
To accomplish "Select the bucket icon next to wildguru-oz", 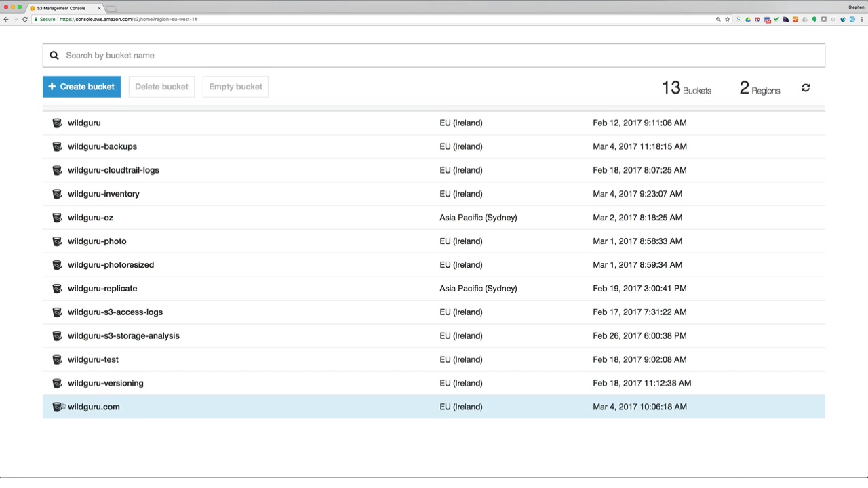I will coord(57,218).
